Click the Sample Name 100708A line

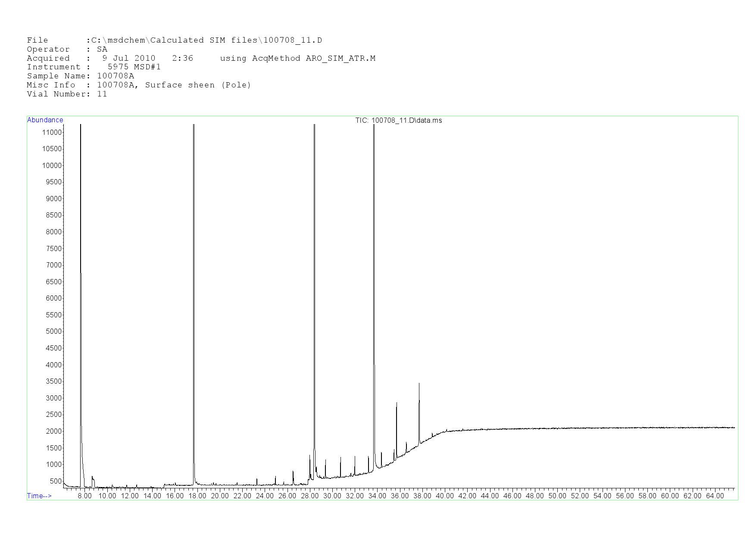[x=81, y=76]
